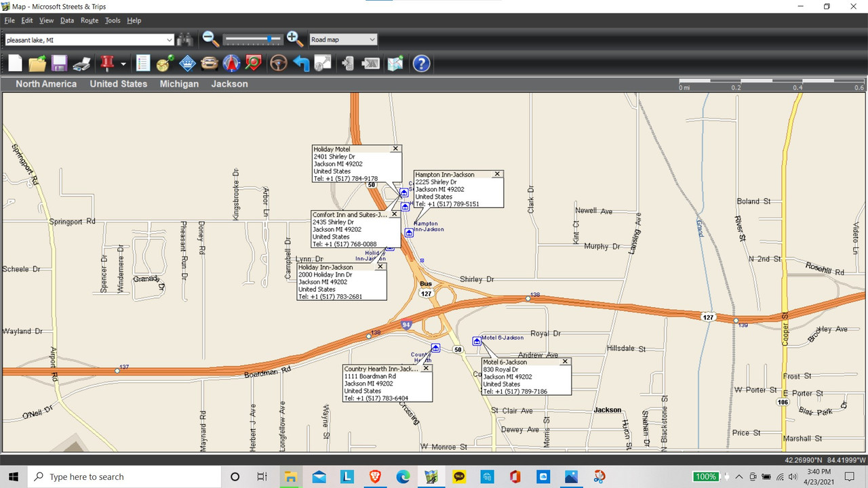Click the Motel 6-Jackson lodging map marker
The image size is (868, 488).
tap(477, 341)
